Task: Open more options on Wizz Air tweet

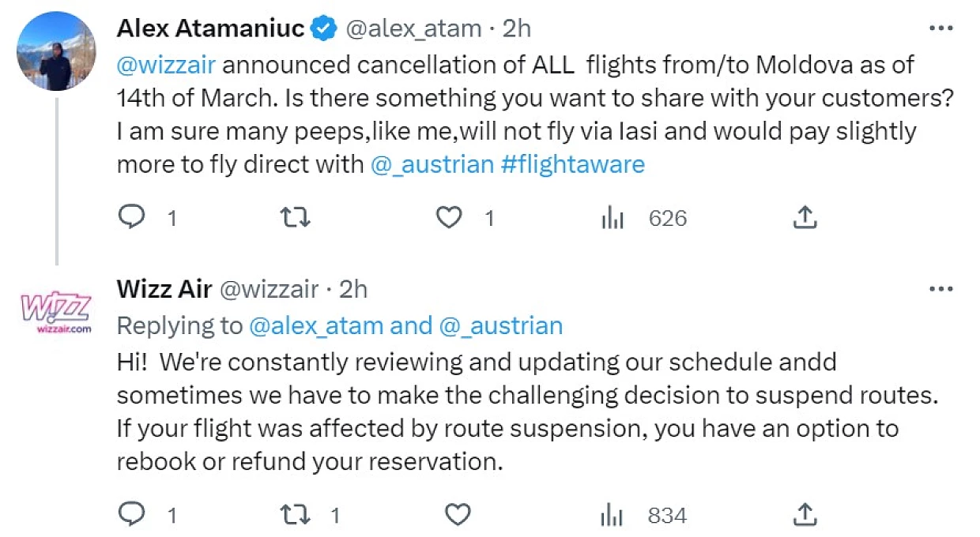Action: [940, 289]
